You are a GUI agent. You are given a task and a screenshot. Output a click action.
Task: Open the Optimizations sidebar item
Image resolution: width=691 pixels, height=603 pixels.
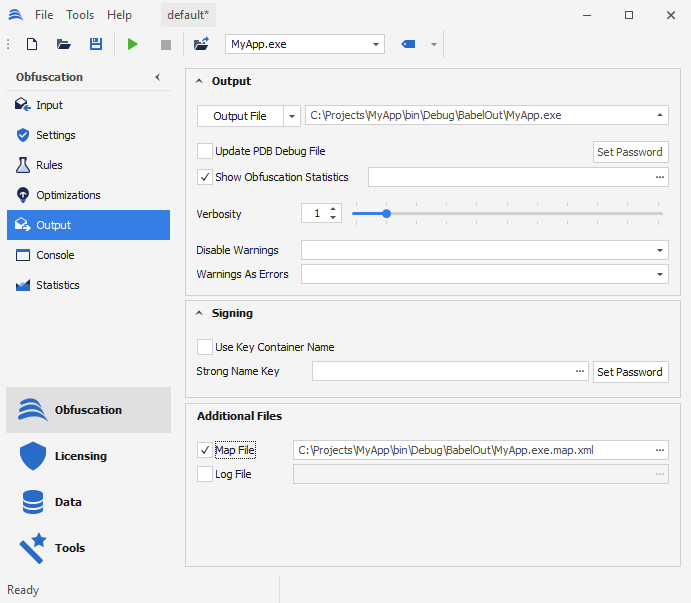pyautogui.click(x=67, y=195)
